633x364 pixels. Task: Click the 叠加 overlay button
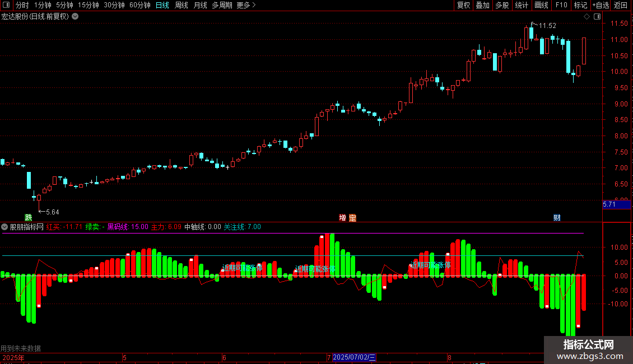(x=482, y=5)
